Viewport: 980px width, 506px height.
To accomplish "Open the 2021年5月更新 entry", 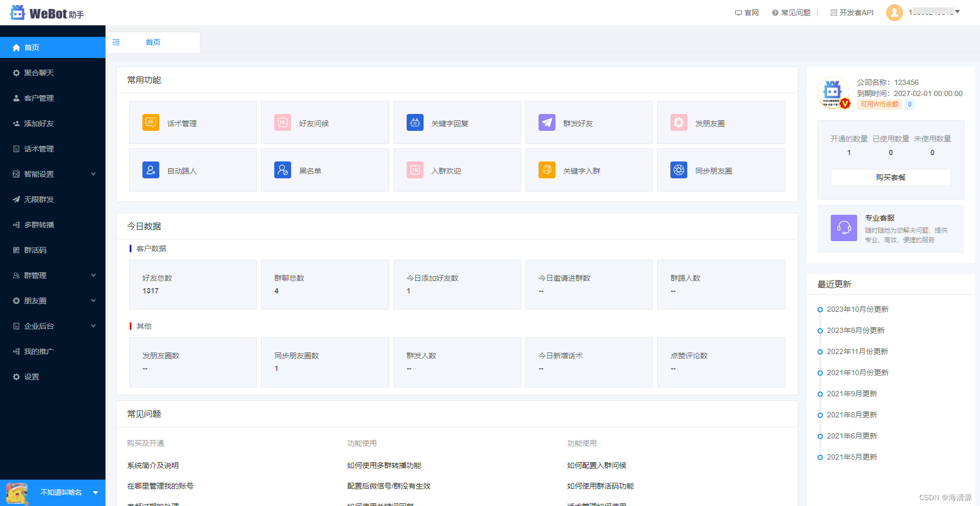I will click(852, 457).
